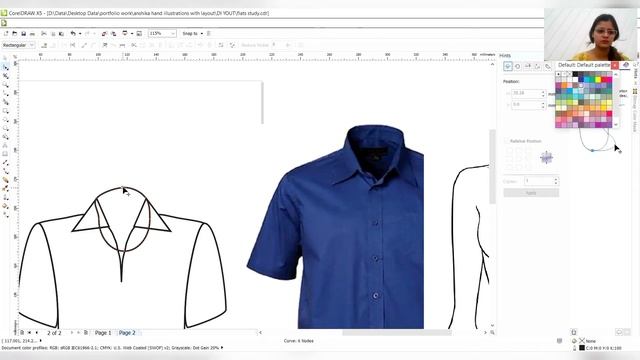Click the Undo arrow icon
The width and height of the screenshot is (640, 360).
[73, 33]
